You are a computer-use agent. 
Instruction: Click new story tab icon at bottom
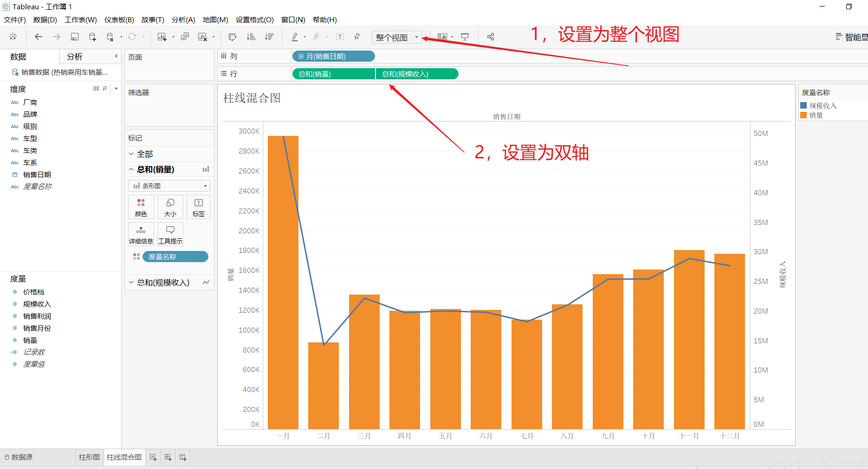pyautogui.click(x=183, y=457)
